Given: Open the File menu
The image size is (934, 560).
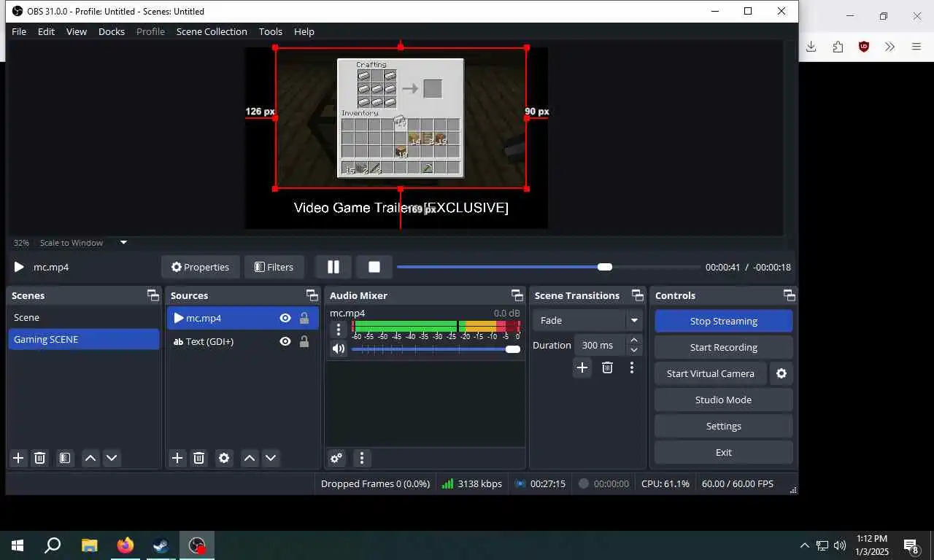Looking at the screenshot, I should tap(19, 31).
